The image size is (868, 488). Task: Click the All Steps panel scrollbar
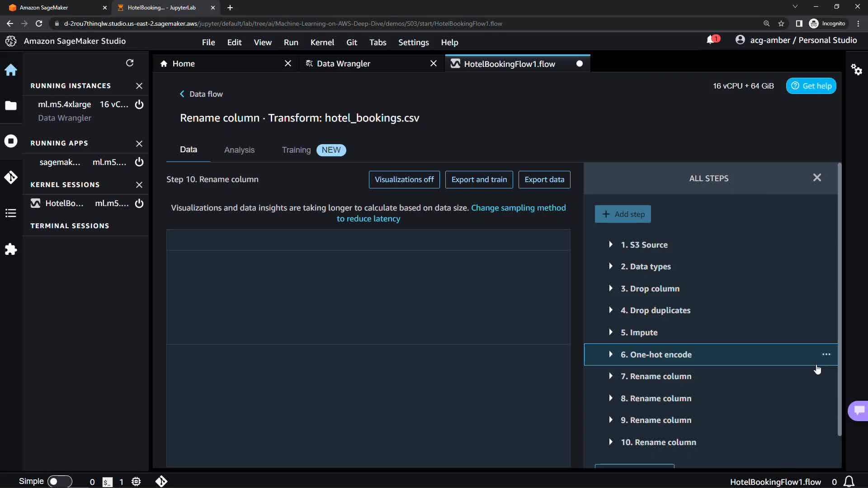(x=840, y=298)
